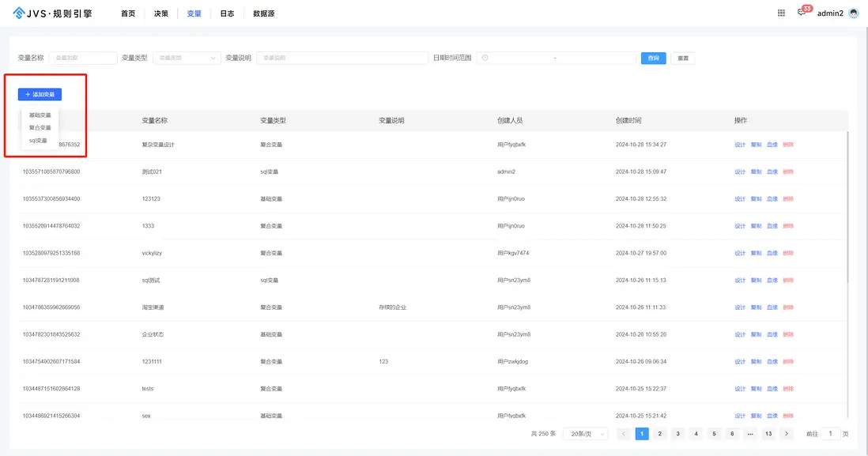This screenshot has width=868, height=456.
Task: Click 存续的企业 description cell
Action: 392,307
